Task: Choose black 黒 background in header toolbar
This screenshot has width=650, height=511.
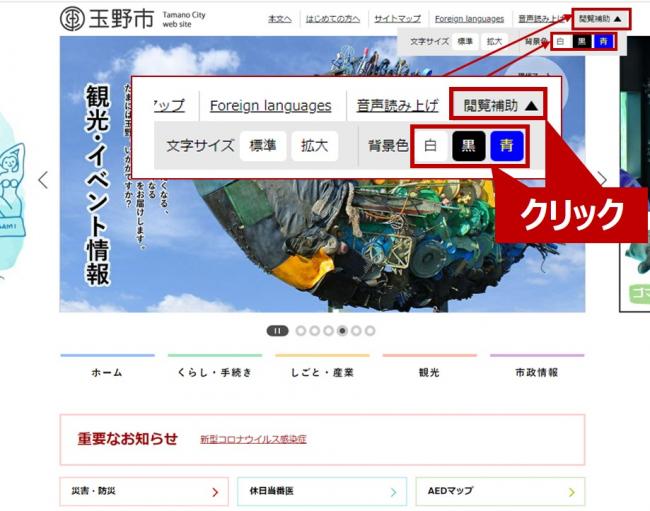Action: [x=582, y=41]
